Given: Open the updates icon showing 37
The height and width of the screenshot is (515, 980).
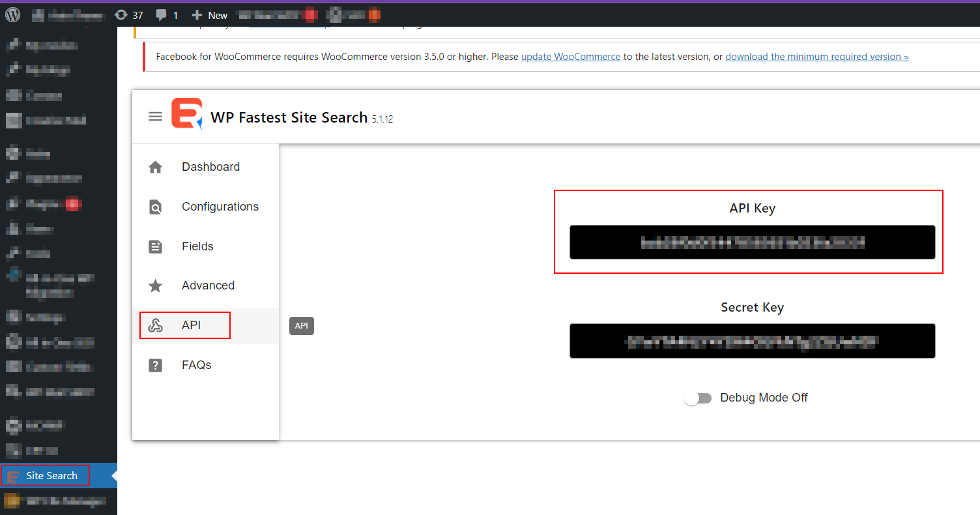Looking at the screenshot, I should (121, 15).
